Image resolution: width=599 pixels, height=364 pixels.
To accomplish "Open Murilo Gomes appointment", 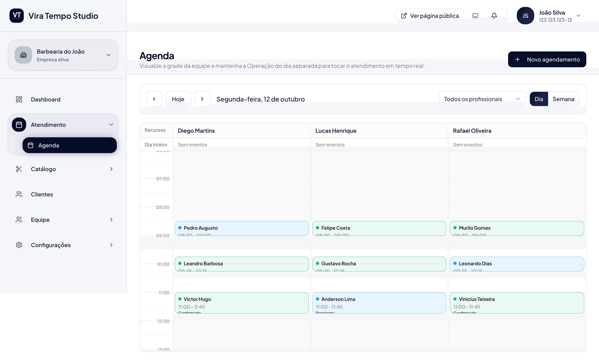I will (517, 228).
